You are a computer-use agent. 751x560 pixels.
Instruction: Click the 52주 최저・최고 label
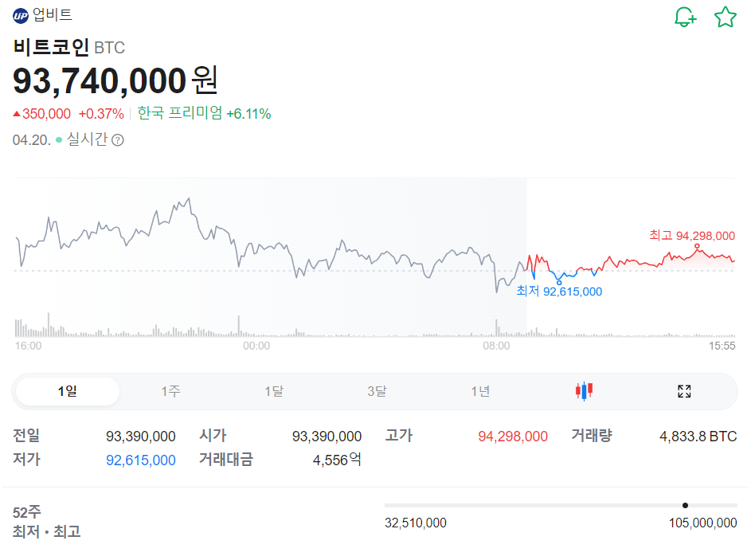point(46,522)
